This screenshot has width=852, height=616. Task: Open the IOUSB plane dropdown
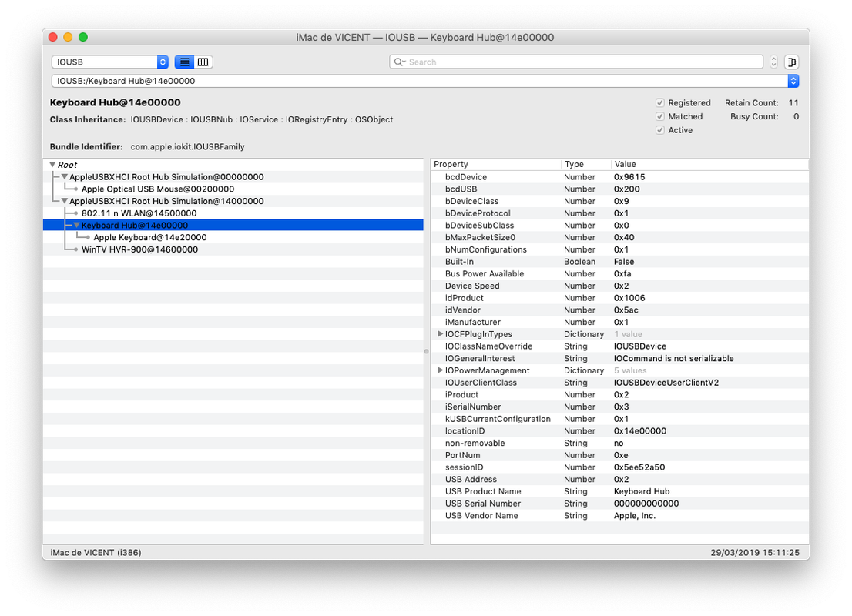109,62
